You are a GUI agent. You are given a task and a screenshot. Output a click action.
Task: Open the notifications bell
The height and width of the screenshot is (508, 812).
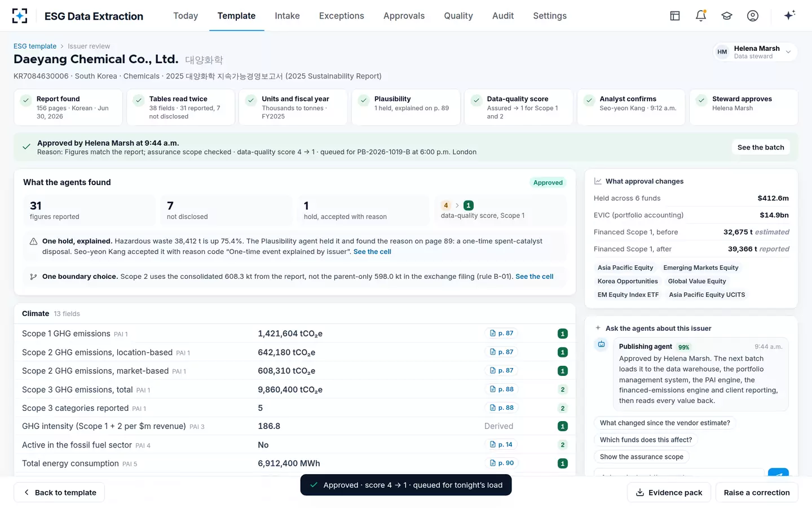point(701,16)
